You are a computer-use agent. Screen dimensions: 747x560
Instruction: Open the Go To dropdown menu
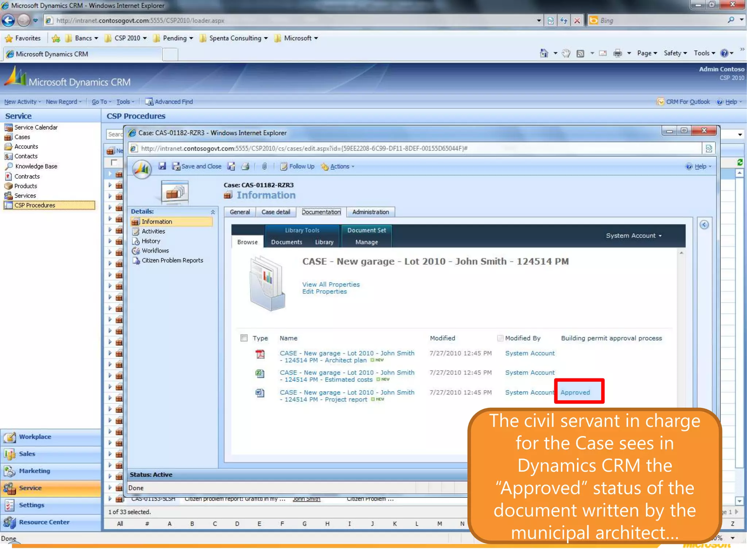click(x=101, y=102)
